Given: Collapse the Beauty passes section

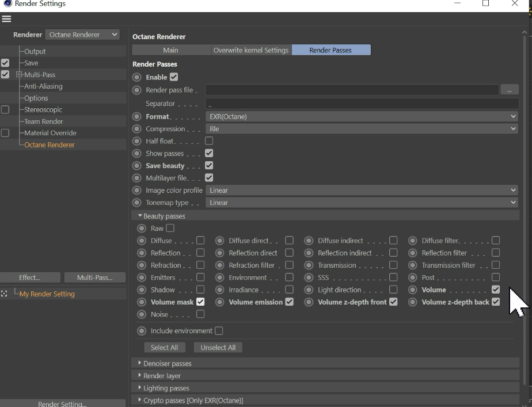Looking at the screenshot, I should pyautogui.click(x=140, y=216).
